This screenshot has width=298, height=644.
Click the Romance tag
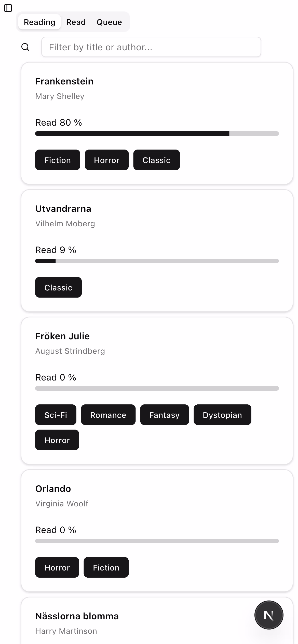pyautogui.click(x=108, y=415)
